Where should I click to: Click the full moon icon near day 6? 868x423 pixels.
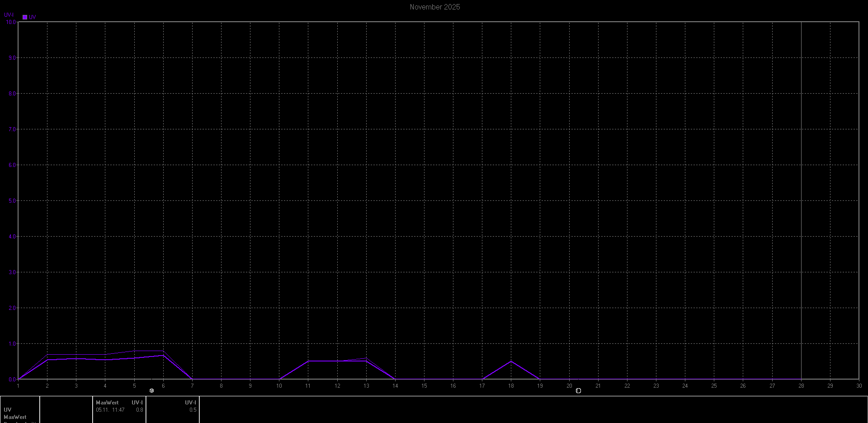click(151, 391)
